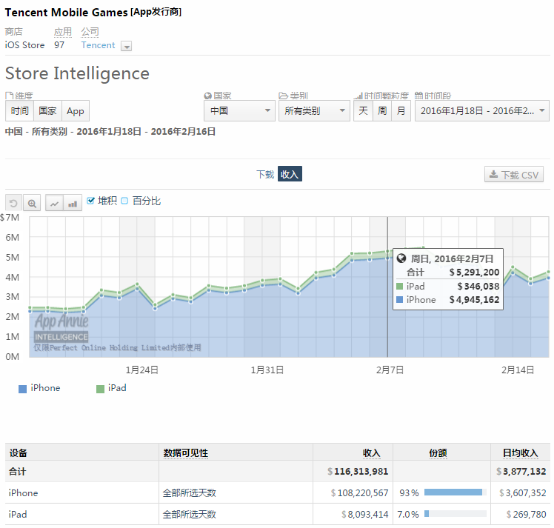Image resolution: width=554 pixels, height=528 pixels.
Task: Click the 数据可见性 column header
Action: click(x=185, y=453)
